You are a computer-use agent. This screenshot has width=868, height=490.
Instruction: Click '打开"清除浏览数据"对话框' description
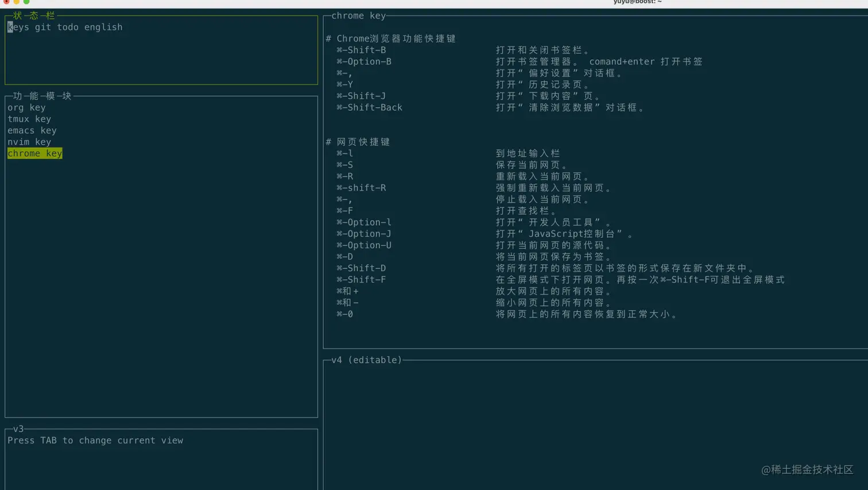coord(571,107)
